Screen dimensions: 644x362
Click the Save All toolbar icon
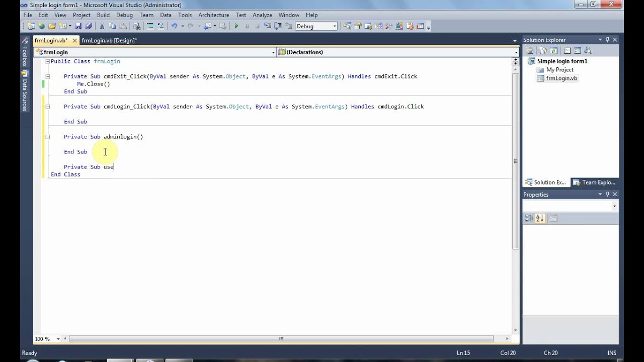pos(89,26)
